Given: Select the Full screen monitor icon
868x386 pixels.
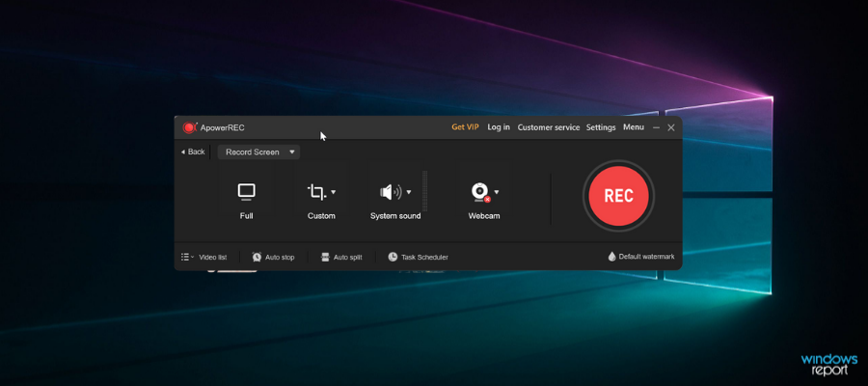Looking at the screenshot, I should (246, 192).
